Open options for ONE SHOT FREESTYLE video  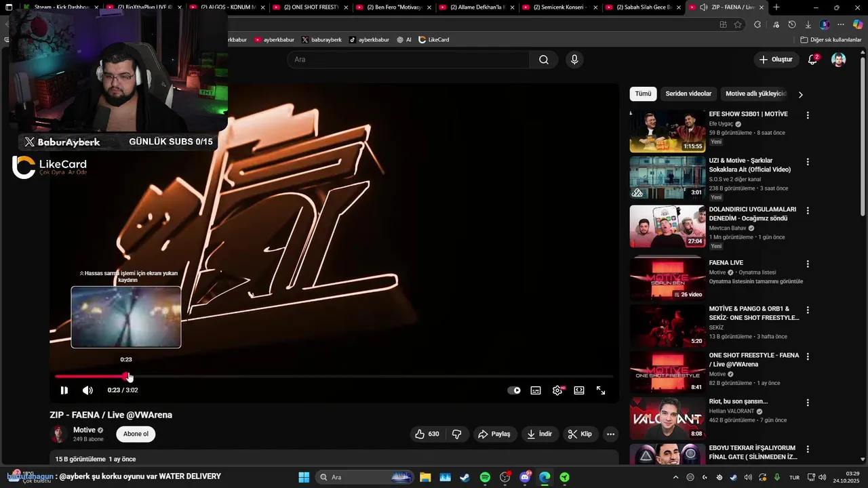tap(808, 357)
